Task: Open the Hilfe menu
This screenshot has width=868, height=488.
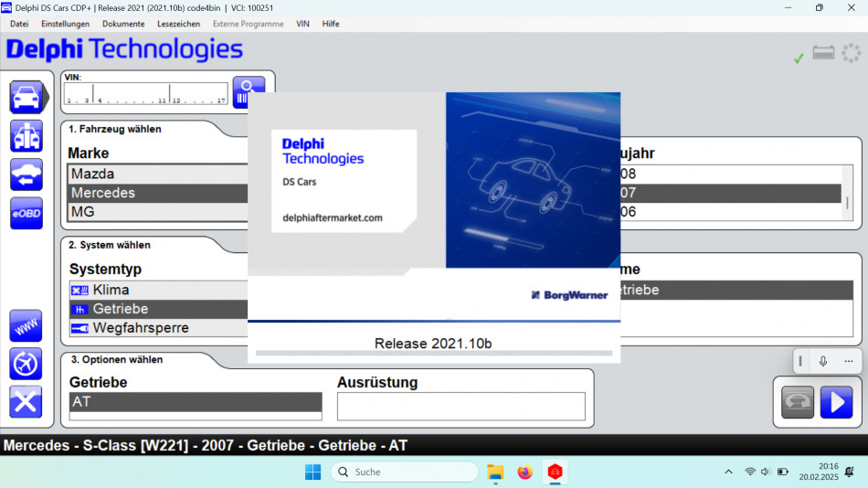Action: pyautogui.click(x=331, y=24)
